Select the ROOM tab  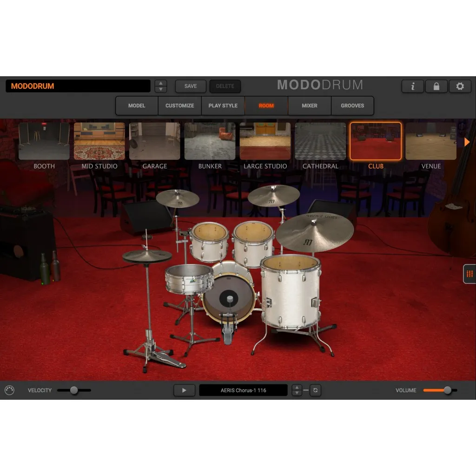(266, 106)
